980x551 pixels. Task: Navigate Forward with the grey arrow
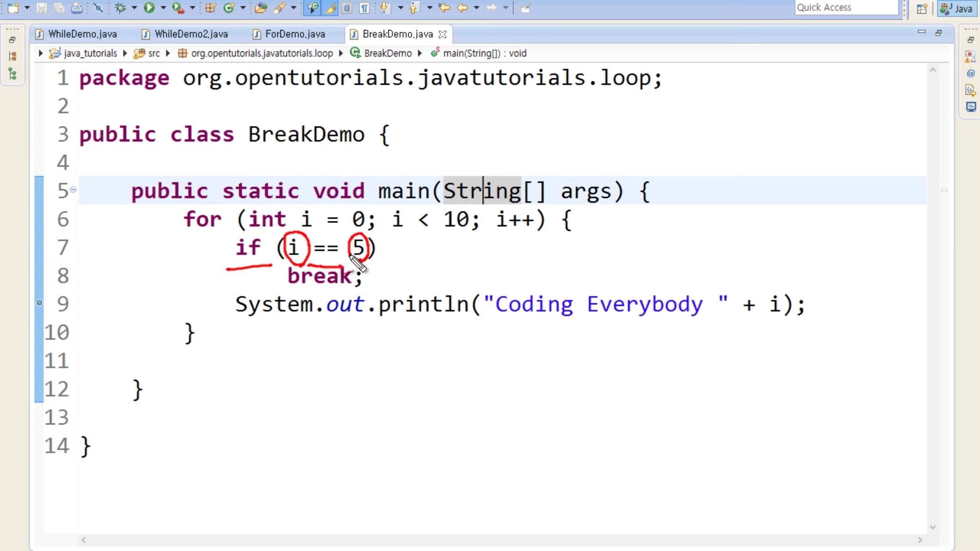pos(492,8)
